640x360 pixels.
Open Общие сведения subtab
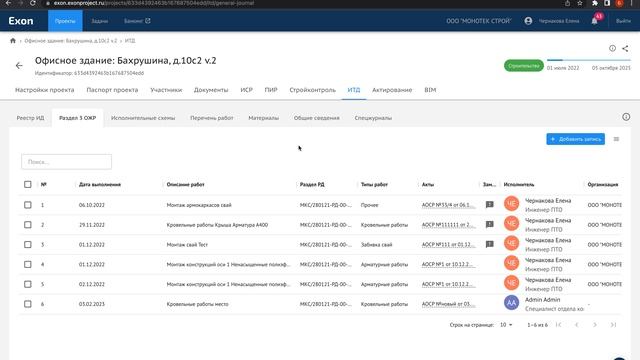pyautogui.click(x=317, y=118)
